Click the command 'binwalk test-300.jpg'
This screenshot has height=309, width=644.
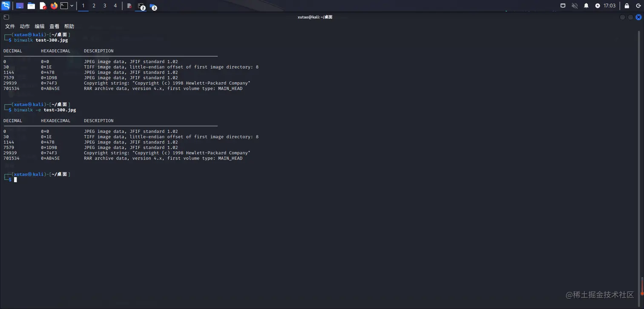41,40
